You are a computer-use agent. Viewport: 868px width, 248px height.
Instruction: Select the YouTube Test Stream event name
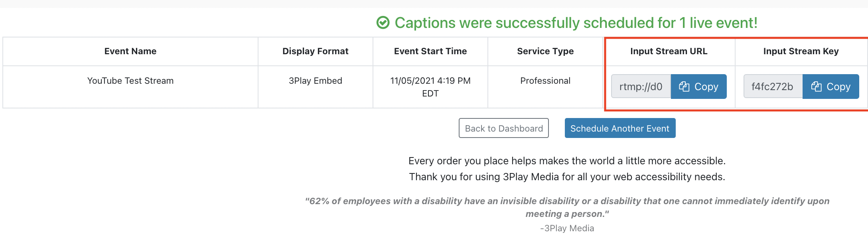130,81
